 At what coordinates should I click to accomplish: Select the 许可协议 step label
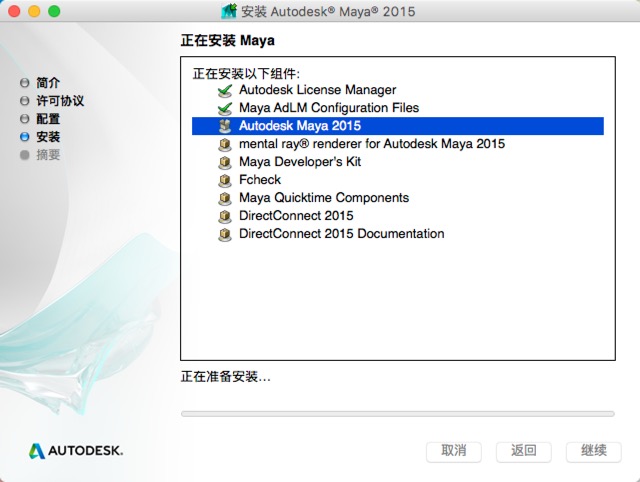[60, 101]
